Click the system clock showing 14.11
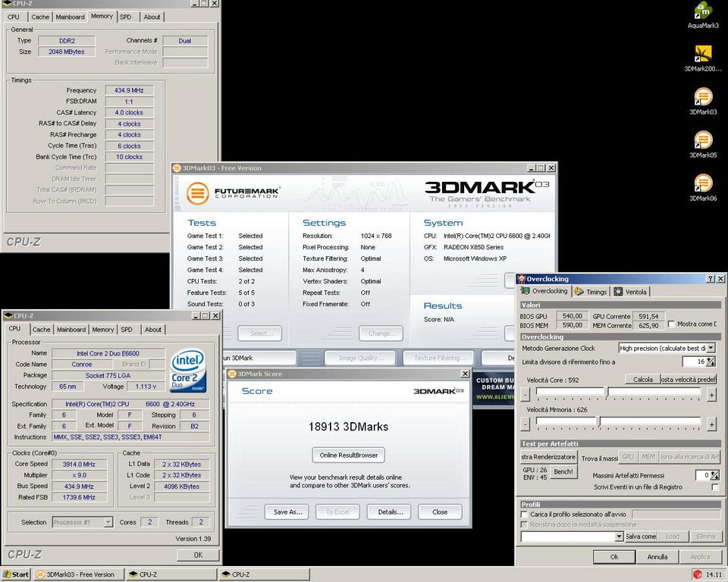Screen dimensions: 728x582 (714, 574)
